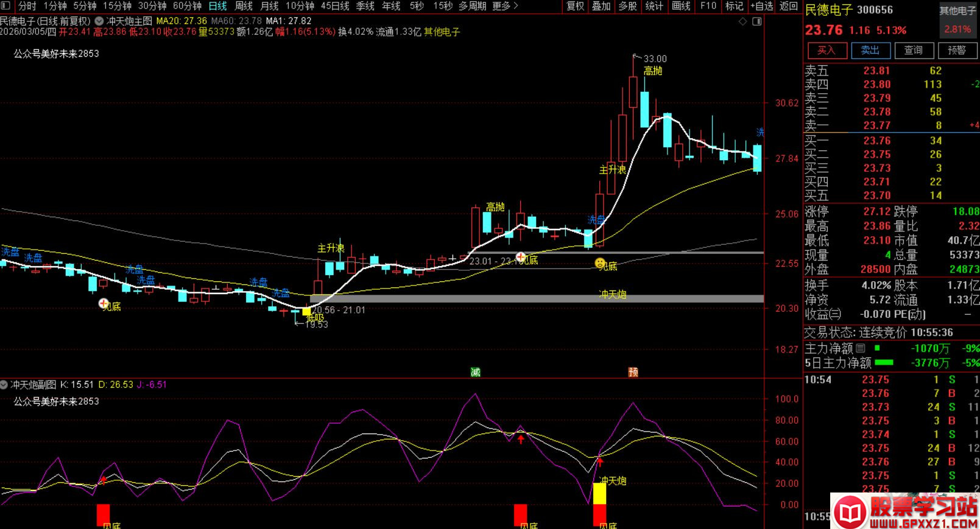Expand the 更多 periods dropdown
The width and height of the screenshot is (980, 529).
click(505, 6)
